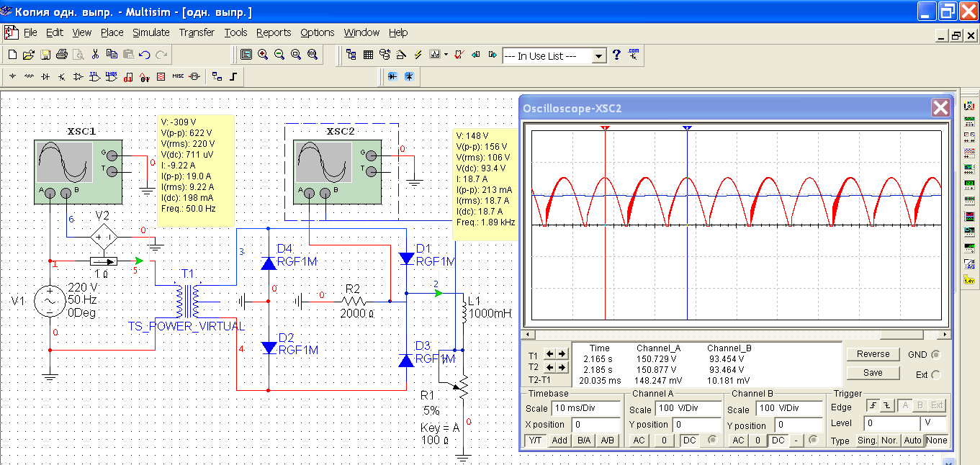Click the X position input field

tap(595, 425)
